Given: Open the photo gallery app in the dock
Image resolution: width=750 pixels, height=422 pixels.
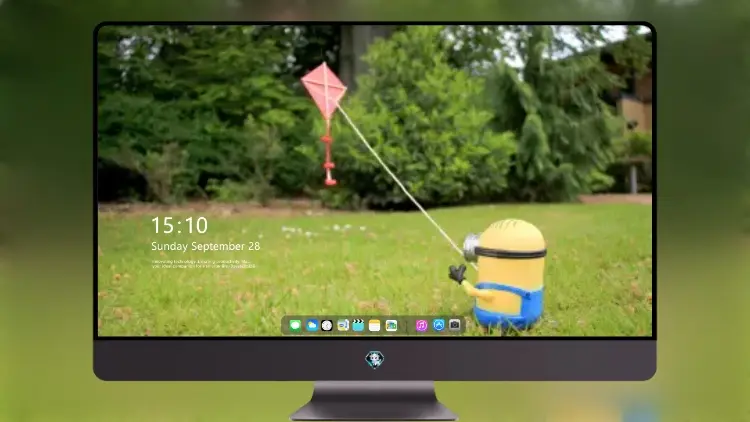Looking at the screenshot, I should coord(391,326).
